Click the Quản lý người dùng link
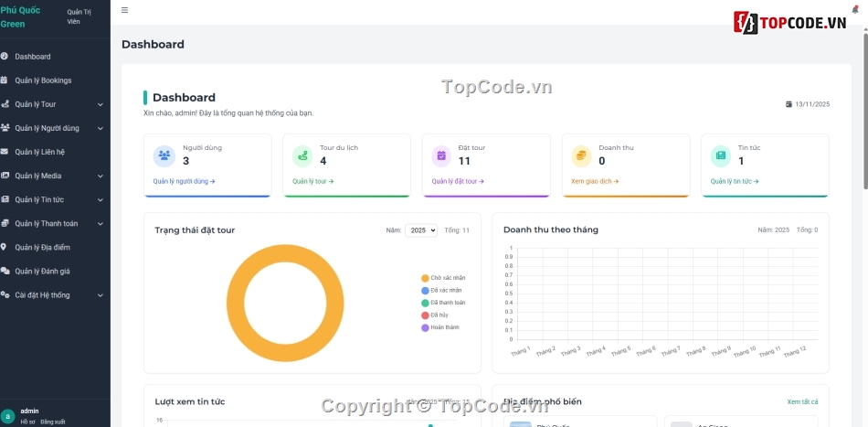Viewport: 868px width, 427px height. (184, 181)
